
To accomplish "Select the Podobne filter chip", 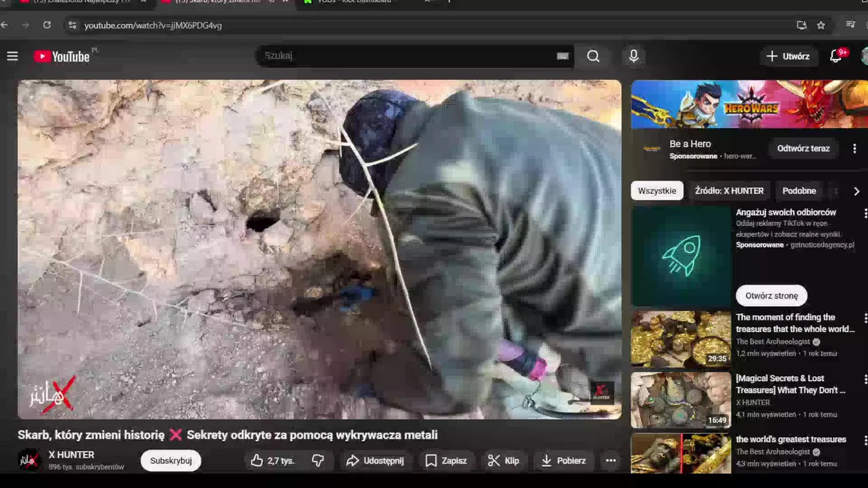I will 799,191.
